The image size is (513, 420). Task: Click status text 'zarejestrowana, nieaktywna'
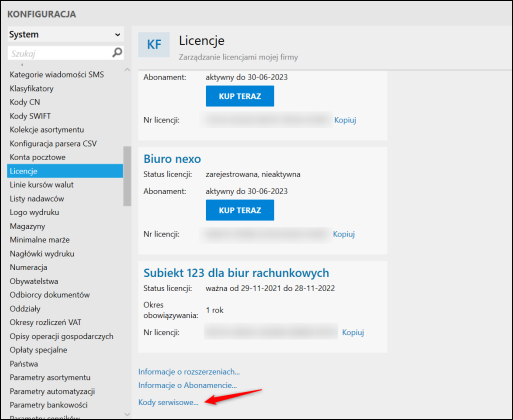(253, 174)
